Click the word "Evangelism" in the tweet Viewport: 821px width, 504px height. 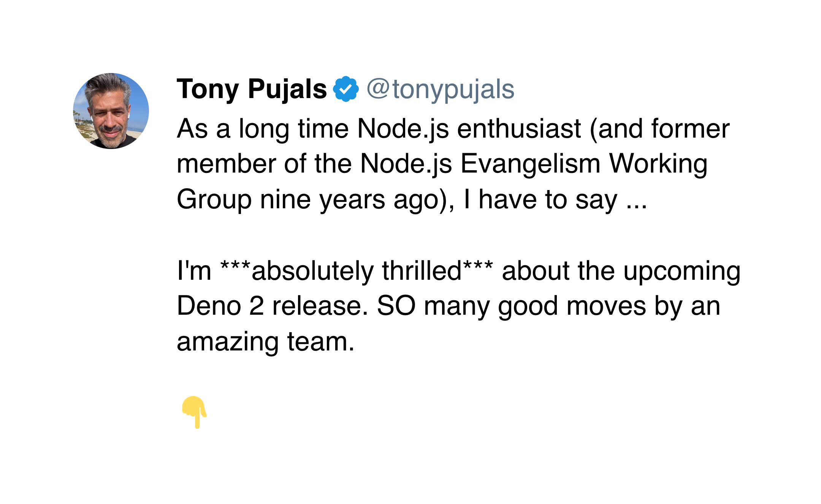point(531,164)
